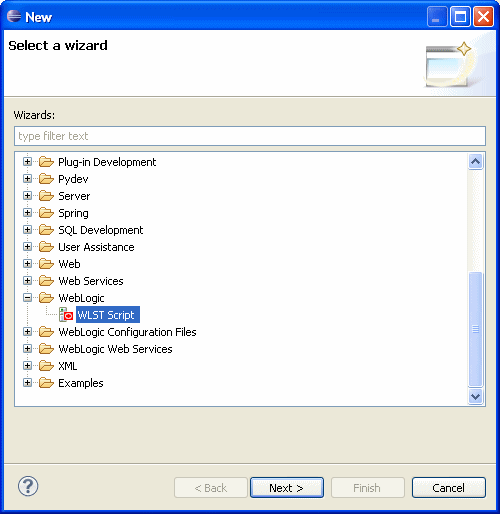
Task: Open help with the question mark icon
Action: coord(28,486)
